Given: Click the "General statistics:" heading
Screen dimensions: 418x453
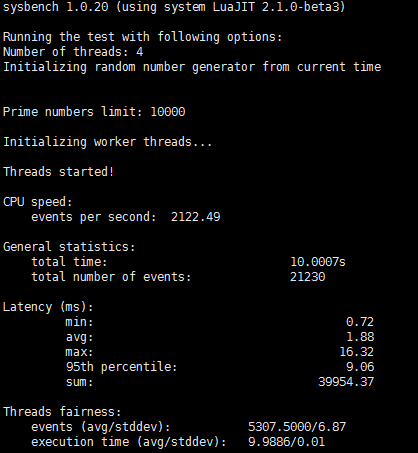Looking at the screenshot, I should click(69, 247).
